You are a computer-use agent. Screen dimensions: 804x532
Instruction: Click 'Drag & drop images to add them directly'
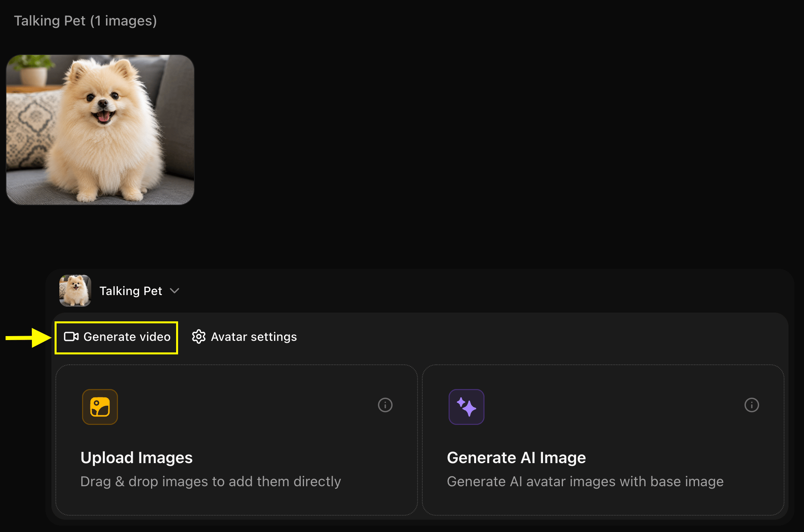pyautogui.click(x=211, y=481)
